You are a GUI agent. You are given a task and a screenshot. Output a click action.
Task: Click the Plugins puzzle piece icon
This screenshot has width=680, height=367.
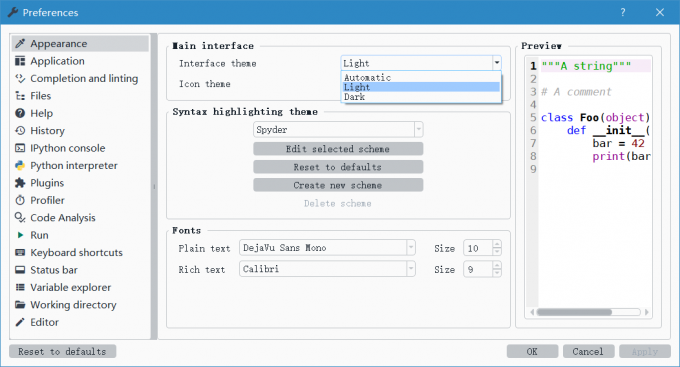[x=20, y=183]
